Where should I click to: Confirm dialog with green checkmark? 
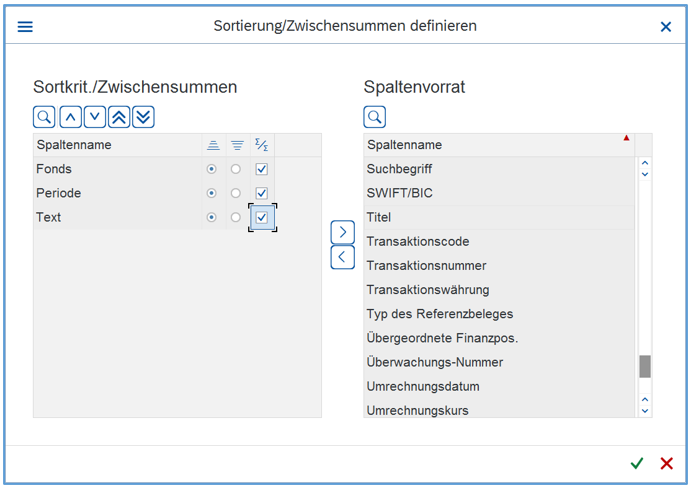click(637, 463)
